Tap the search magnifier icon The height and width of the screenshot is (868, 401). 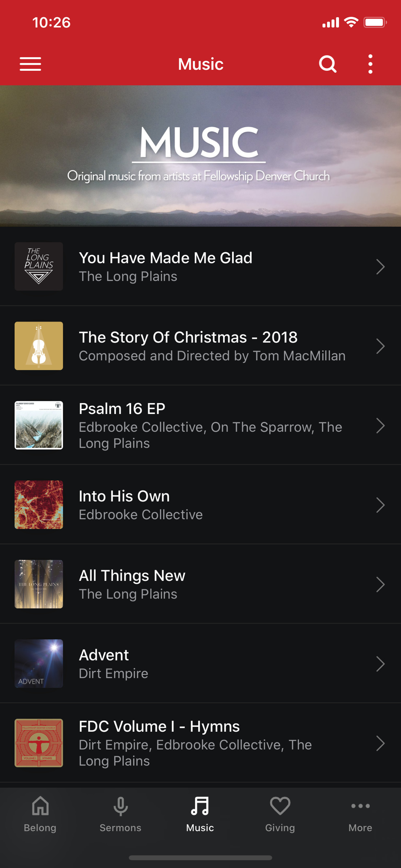tap(328, 64)
